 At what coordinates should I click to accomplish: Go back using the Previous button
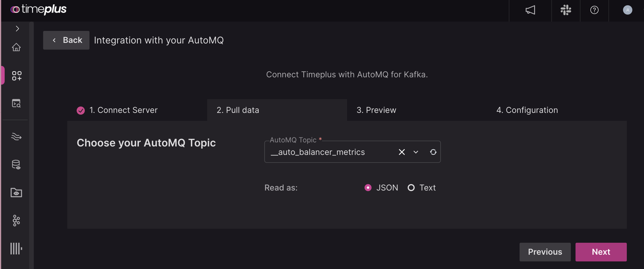point(545,252)
